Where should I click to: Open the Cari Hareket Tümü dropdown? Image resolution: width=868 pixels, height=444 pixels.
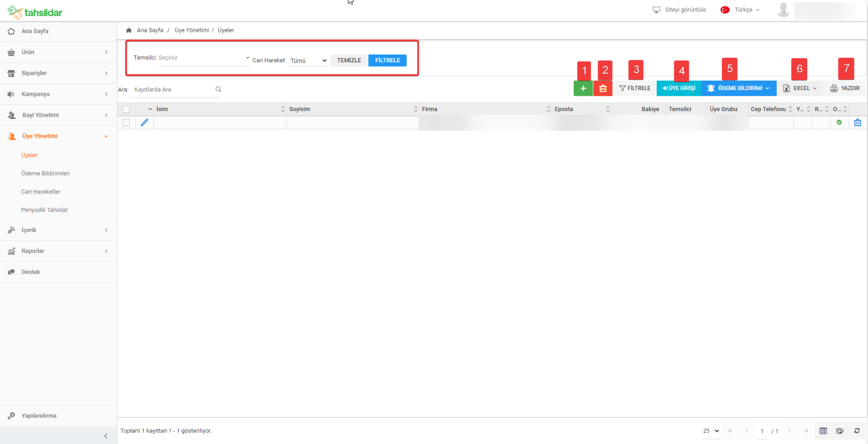tap(309, 61)
